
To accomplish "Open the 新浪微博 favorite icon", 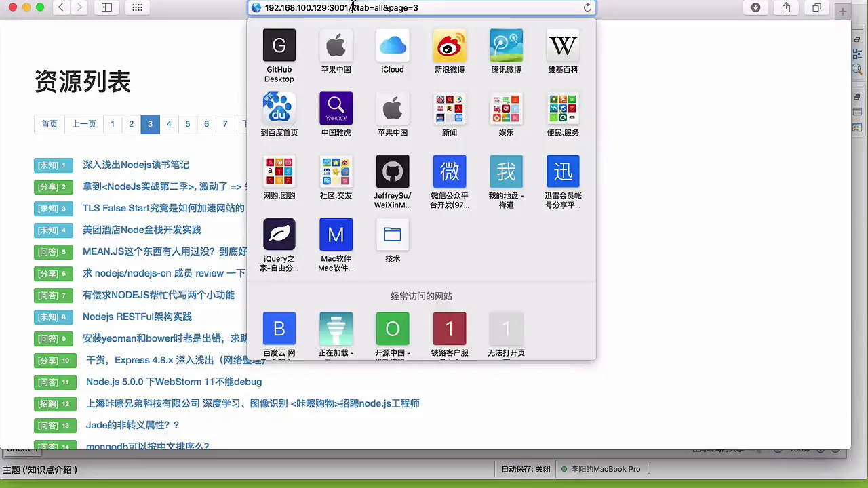I will pyautogui.click(x=450, y=45).
